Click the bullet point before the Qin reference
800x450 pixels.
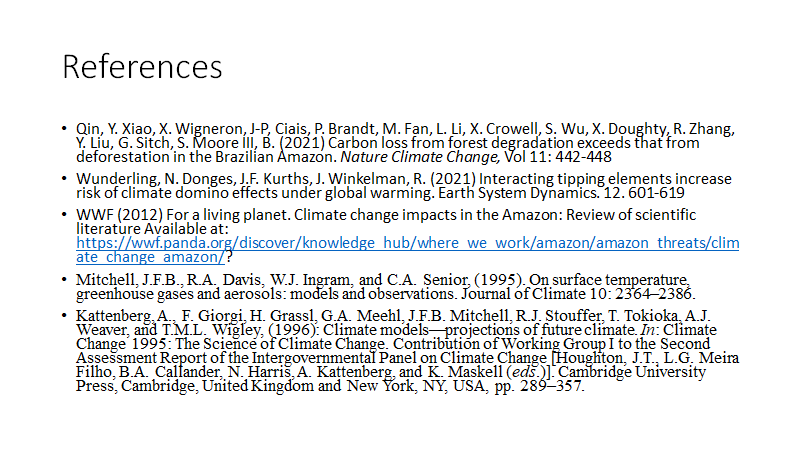64,130
